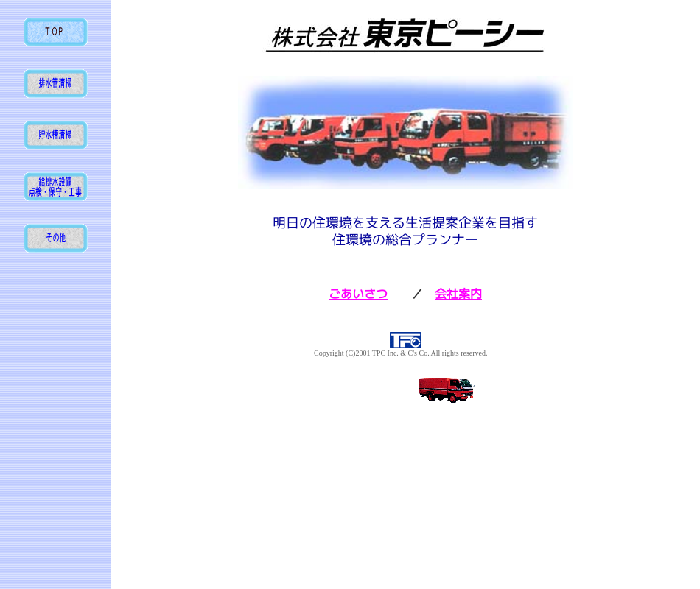Follow the ごあいさつ link
Screen dimensions: 700x589
[358, 294]
